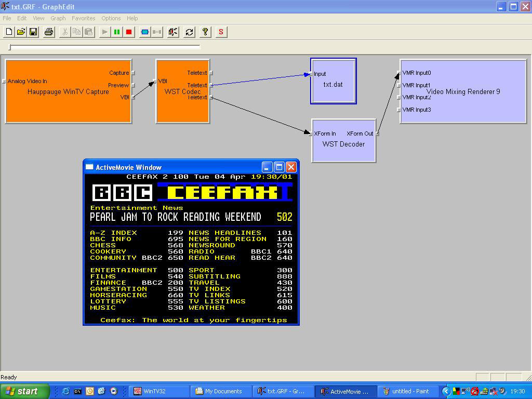Click the Copy icon in toolbar

pos(77,32)
